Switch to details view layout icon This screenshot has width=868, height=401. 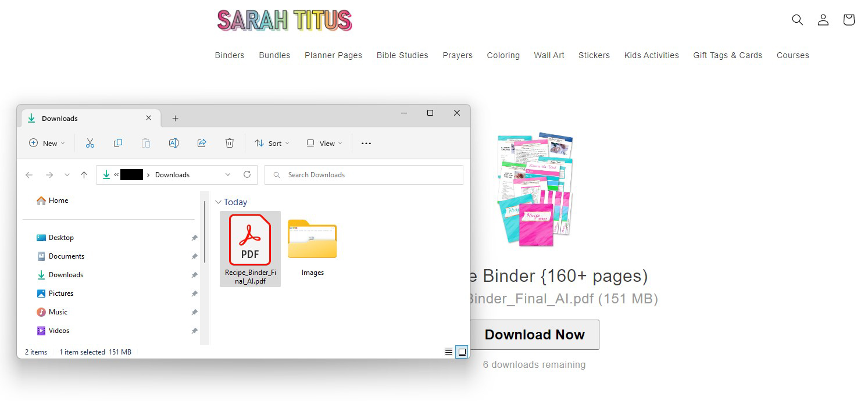(x=448, y=352)
